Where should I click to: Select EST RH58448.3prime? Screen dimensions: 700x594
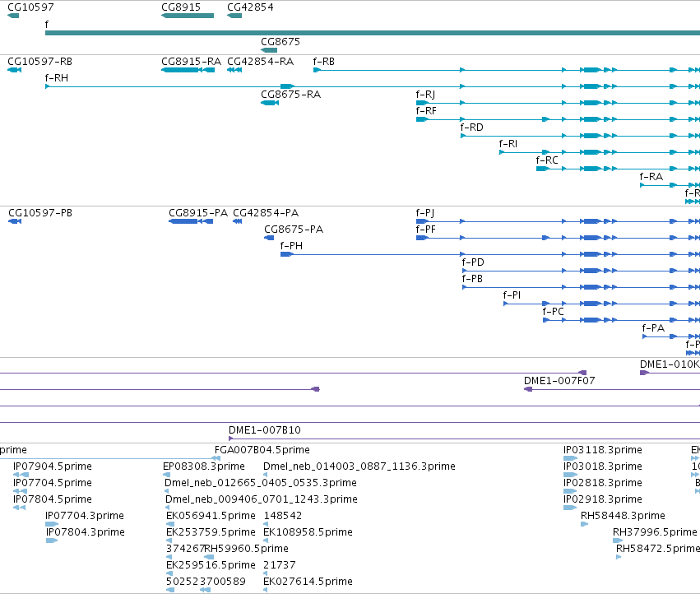pos(623,516)
